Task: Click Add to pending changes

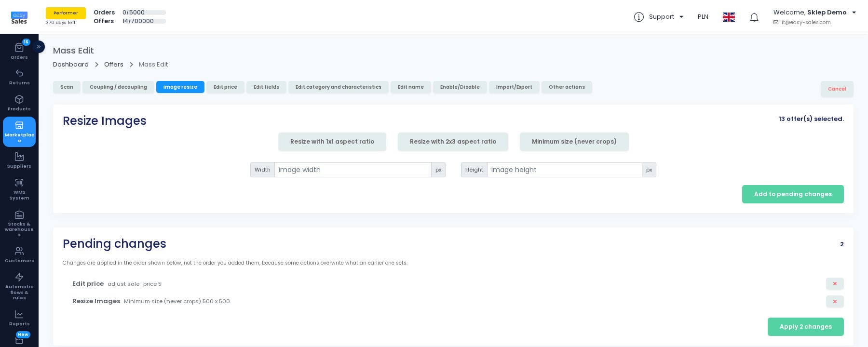Action: 793,194
